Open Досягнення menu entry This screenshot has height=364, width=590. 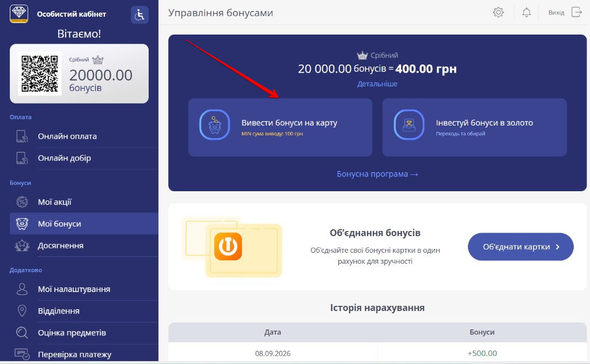(84, 245)
